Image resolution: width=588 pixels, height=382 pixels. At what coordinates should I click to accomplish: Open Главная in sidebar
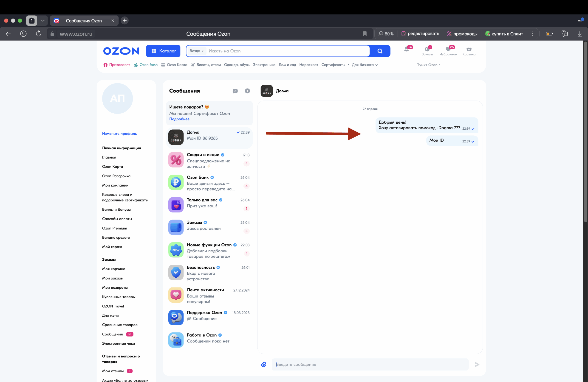(x=109, y=157)
